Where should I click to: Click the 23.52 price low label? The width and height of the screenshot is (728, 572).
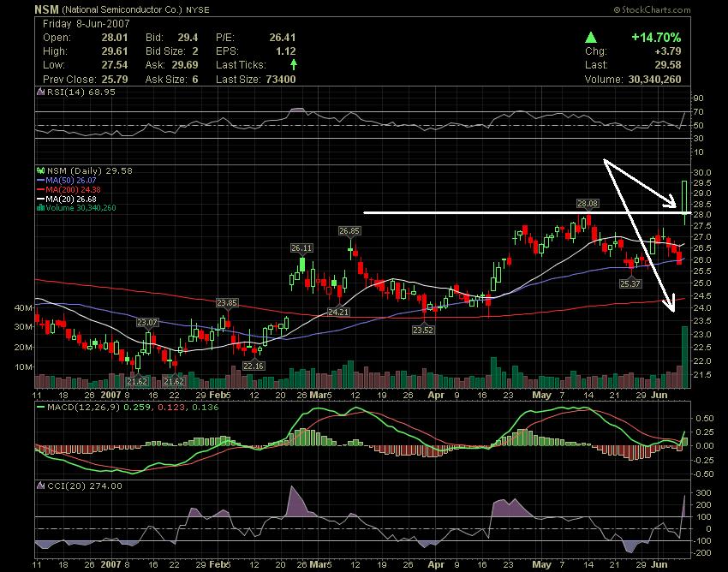(x=423, y=331)
